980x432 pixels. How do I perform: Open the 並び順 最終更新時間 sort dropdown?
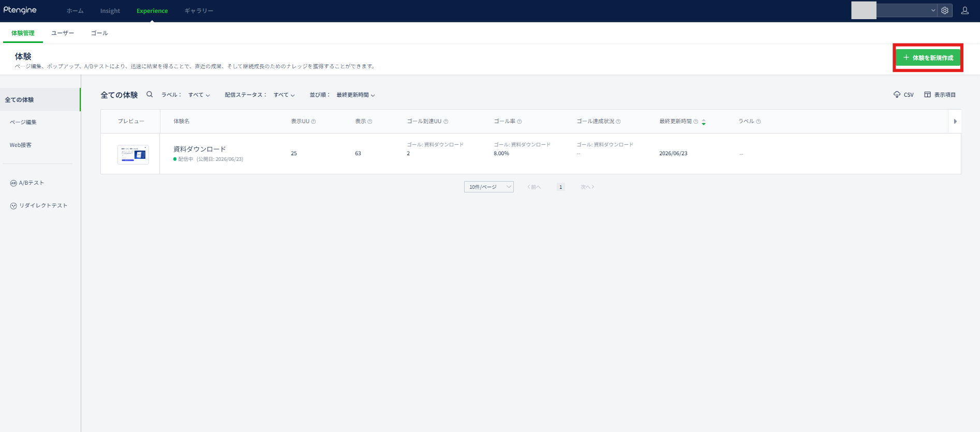pyautogui.click(x=356, y=95)
